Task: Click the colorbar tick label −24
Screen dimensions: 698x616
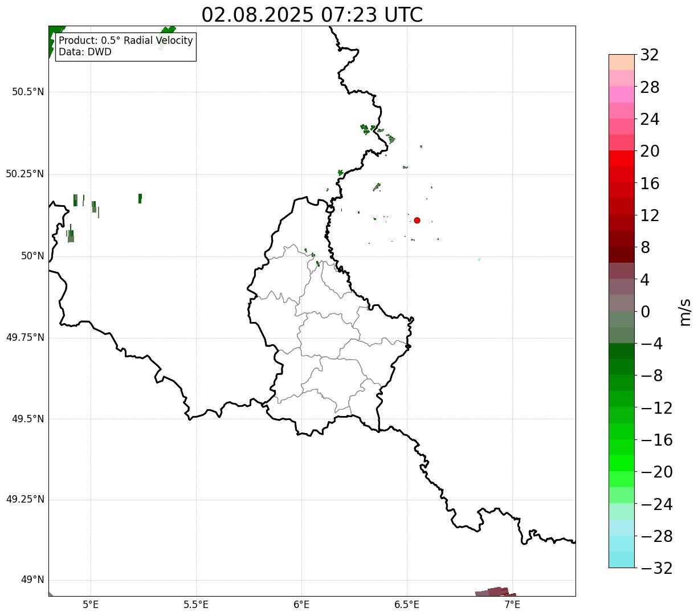Action: [x=656, y=504]
